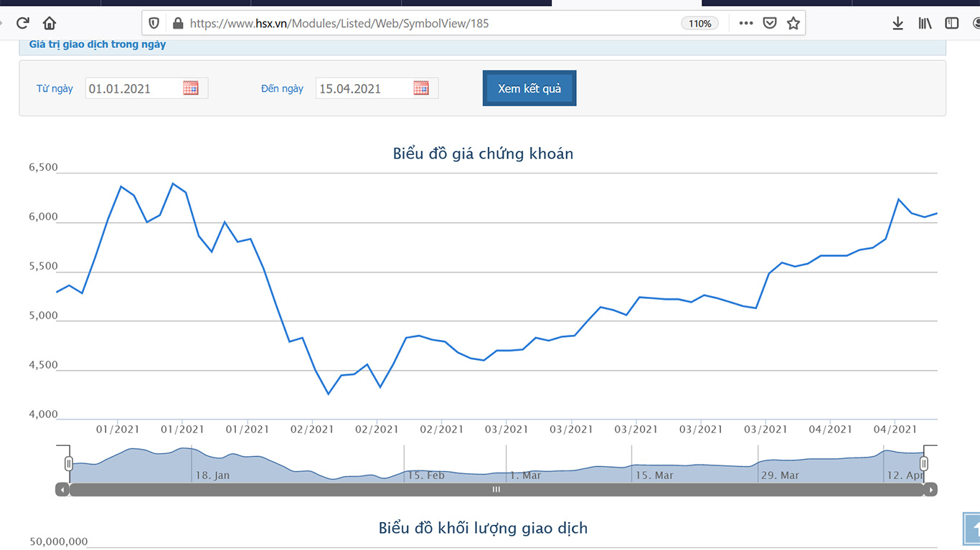Click the Từ ngày date field
The width and height of the screenshot is (980, 550).
133,88
